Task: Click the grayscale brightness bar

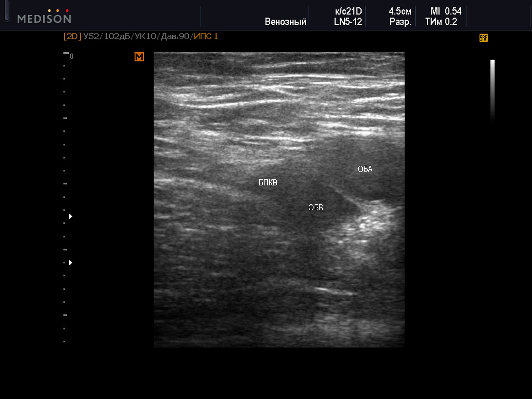Action: pos(492,88)
